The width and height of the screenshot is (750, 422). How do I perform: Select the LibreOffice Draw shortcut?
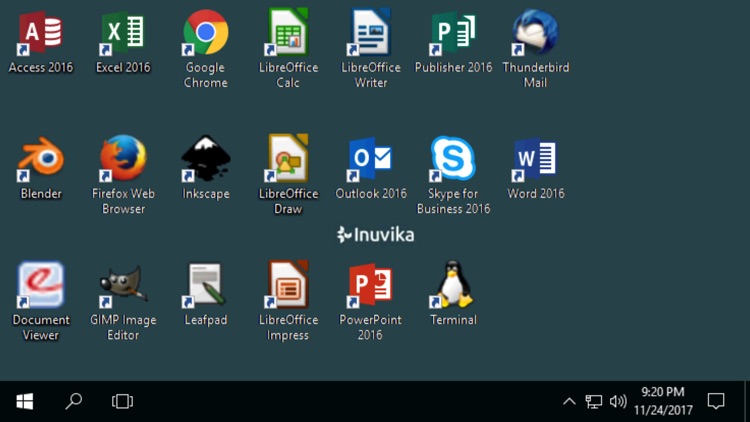click(288, 159)
